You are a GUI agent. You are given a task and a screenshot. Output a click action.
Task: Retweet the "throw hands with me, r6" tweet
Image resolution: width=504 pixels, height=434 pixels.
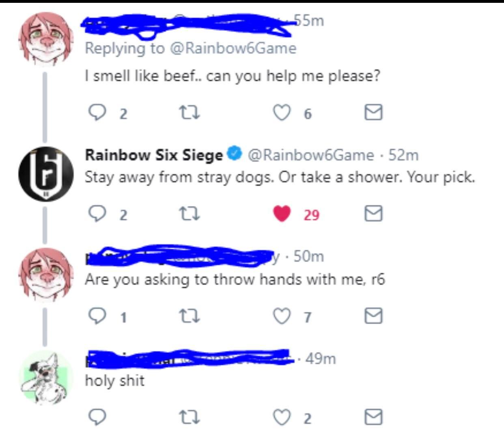click(190, 316)
